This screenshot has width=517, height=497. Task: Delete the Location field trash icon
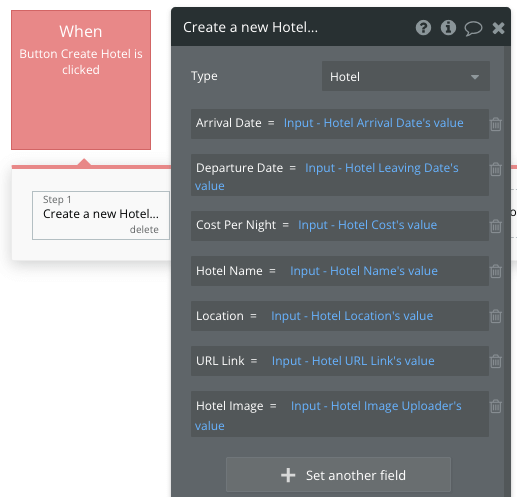point(496,316)
